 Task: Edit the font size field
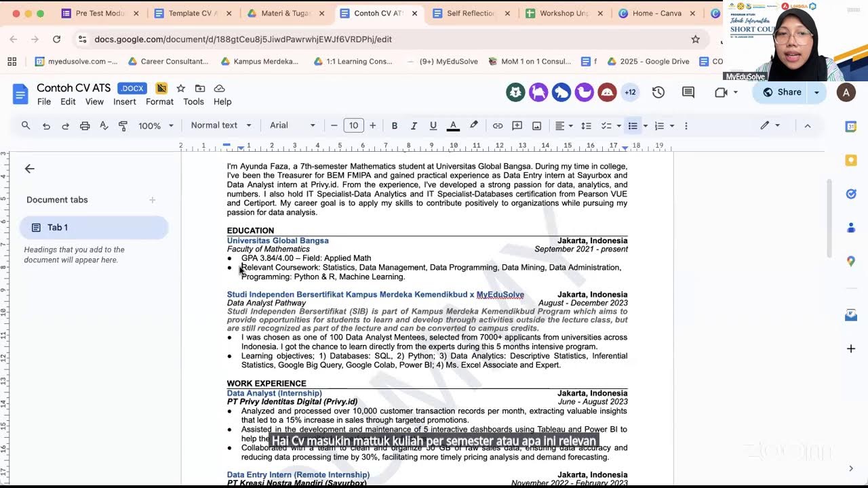point(353,125)
